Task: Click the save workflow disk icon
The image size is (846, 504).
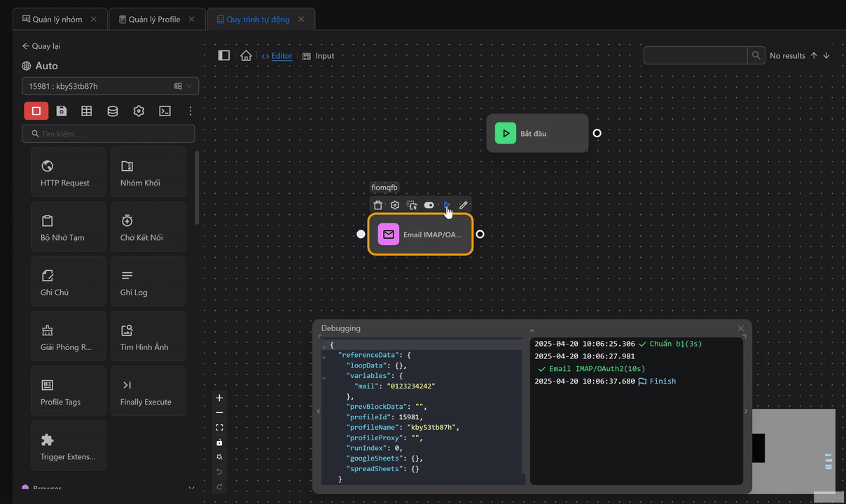Action: point(62,111)
